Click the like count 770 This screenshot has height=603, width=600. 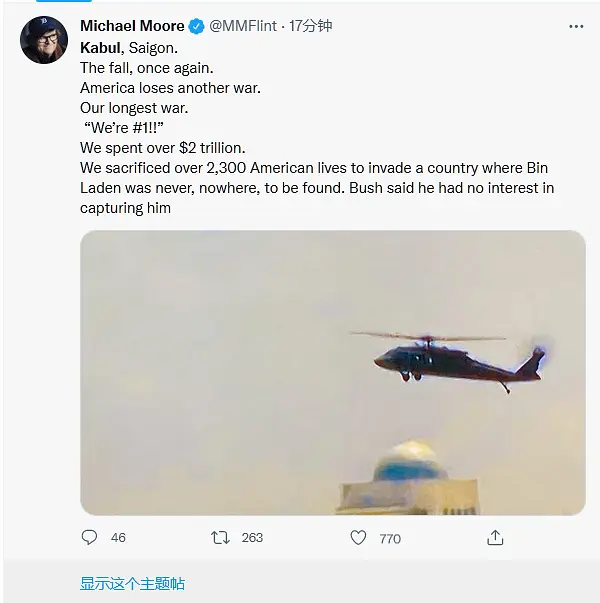[390, 538]
